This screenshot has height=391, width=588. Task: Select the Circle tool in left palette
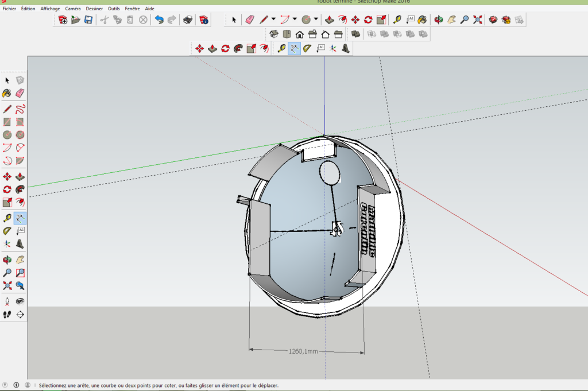(7, 134)
